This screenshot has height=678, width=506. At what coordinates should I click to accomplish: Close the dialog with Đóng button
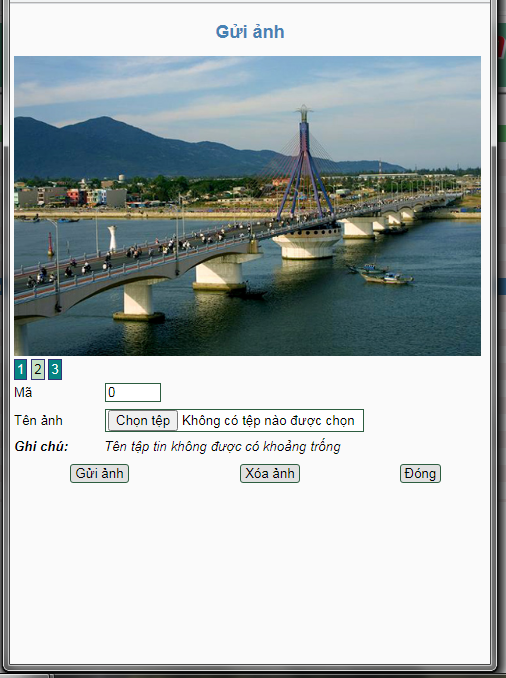click(x=420, y=473)
